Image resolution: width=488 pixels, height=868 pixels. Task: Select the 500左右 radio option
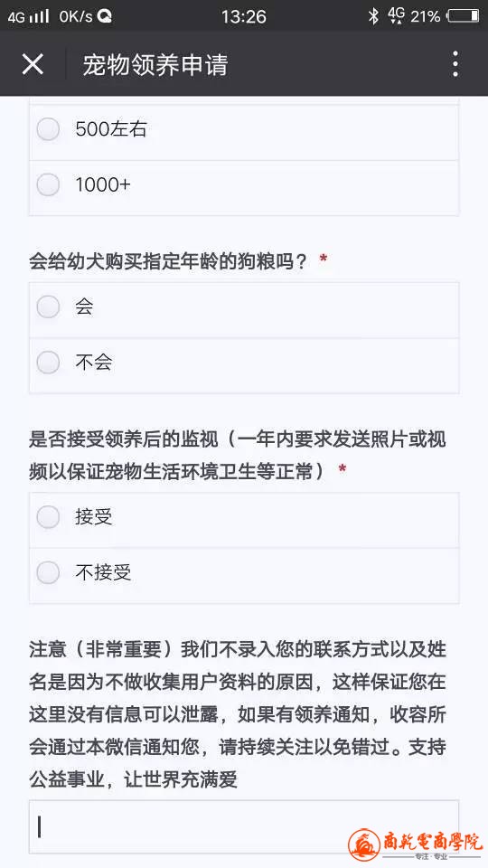pyautogui.click(x=244, y=129)
